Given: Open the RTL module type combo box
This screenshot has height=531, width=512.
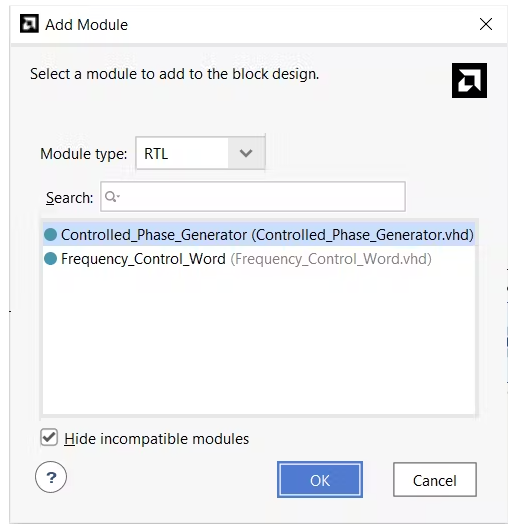Looking at the screenshot, I should pyautogui.click(x=200, y=153).
